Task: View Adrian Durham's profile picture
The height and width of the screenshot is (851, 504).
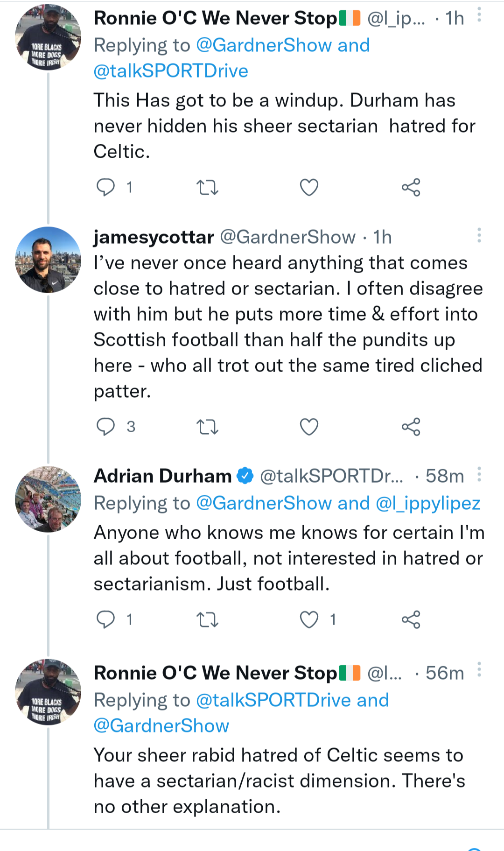Action: click(x=48, y=499)
